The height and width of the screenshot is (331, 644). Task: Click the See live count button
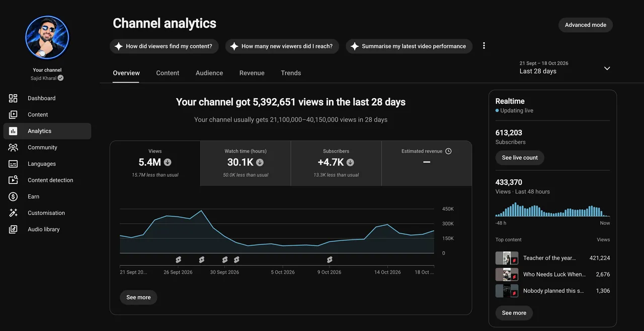520,158
